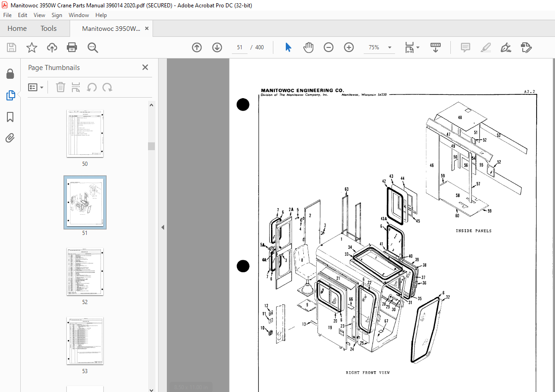Go to the previous page

pos(197,47)
